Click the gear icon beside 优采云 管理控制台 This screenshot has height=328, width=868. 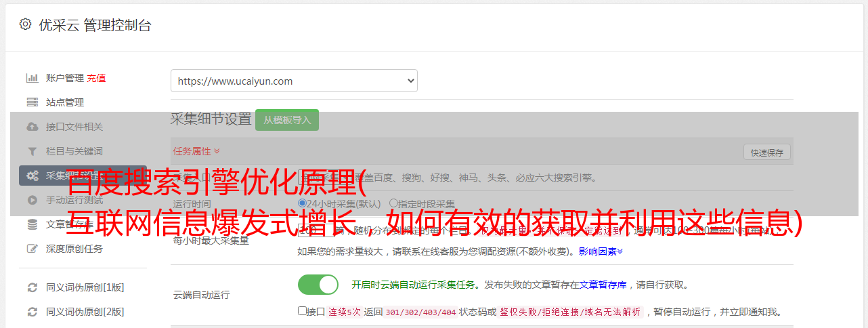25,24
